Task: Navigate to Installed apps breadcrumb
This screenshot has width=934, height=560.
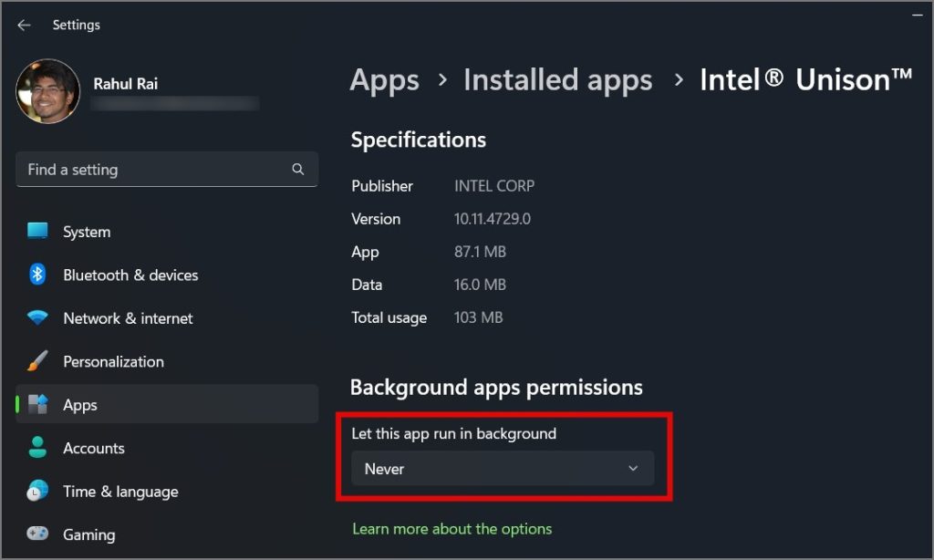Action: (558, 80)
